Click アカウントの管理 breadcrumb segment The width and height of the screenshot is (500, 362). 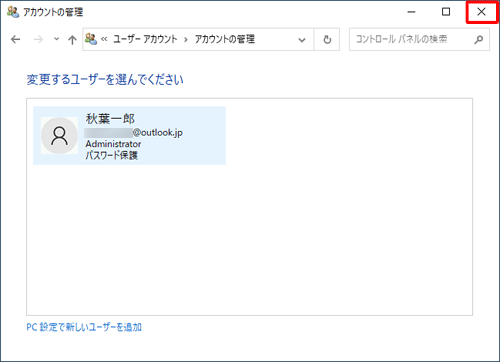(225, 39)
